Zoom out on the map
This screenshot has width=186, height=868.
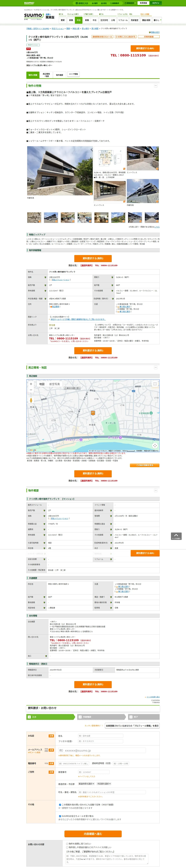(x=31, y=390)
